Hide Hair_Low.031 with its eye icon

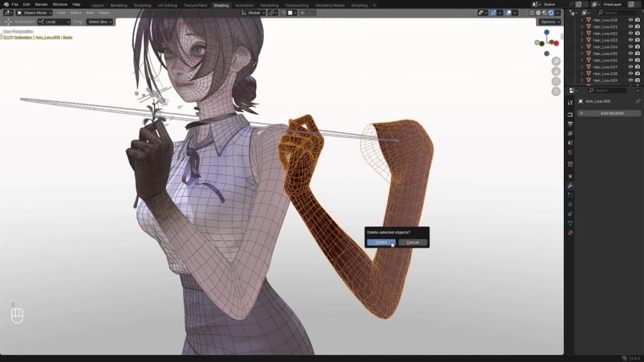point(630,26)
